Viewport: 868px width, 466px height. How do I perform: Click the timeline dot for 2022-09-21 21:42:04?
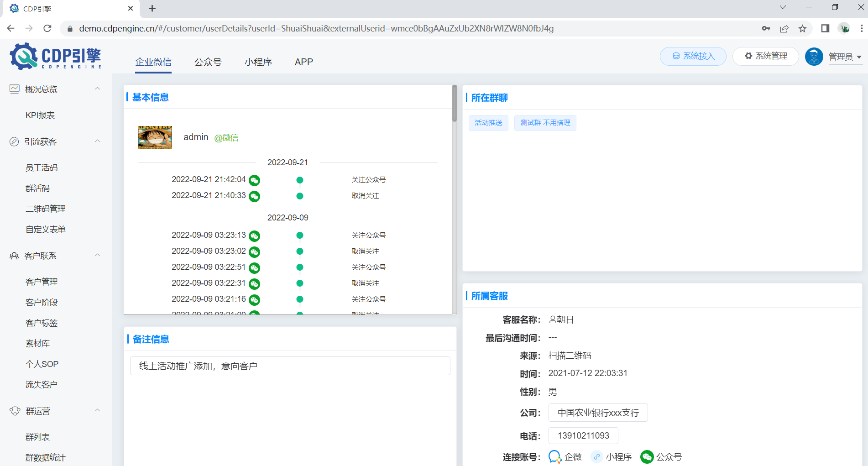[300, 180]
